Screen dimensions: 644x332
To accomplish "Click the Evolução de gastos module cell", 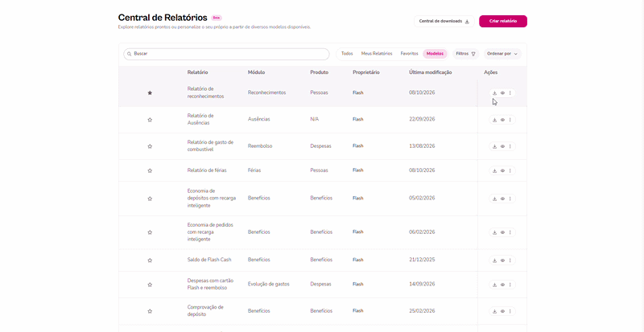I will (269, 284).
